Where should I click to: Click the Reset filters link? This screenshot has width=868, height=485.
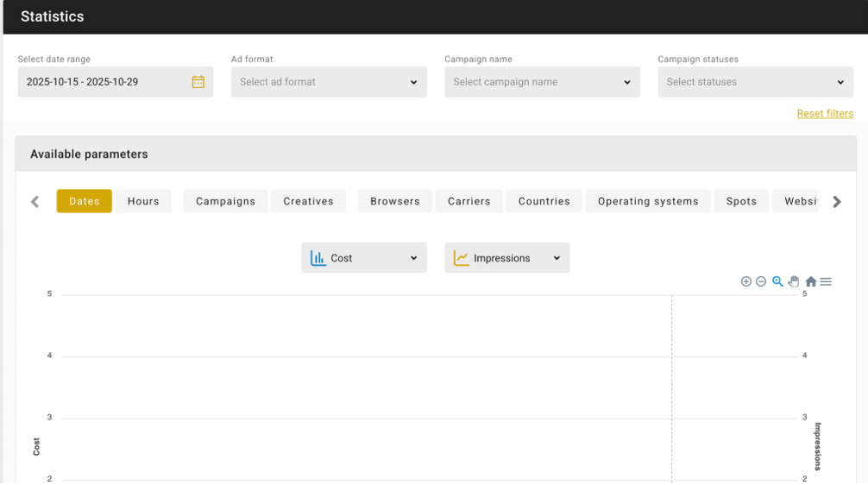(x=824, y=114)
